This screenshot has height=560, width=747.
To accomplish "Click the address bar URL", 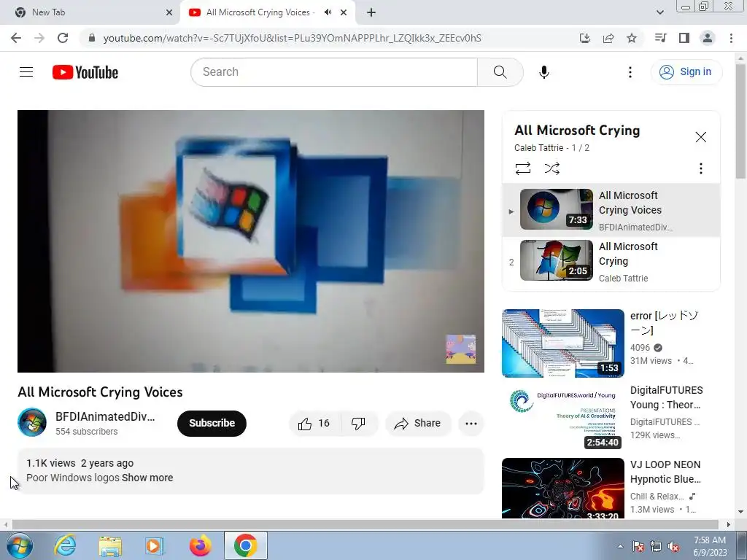I will click(x=292, y=38).
